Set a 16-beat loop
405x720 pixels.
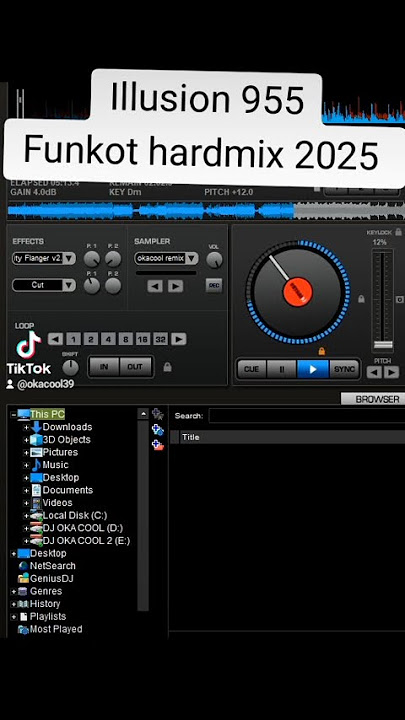pos(143,339)
